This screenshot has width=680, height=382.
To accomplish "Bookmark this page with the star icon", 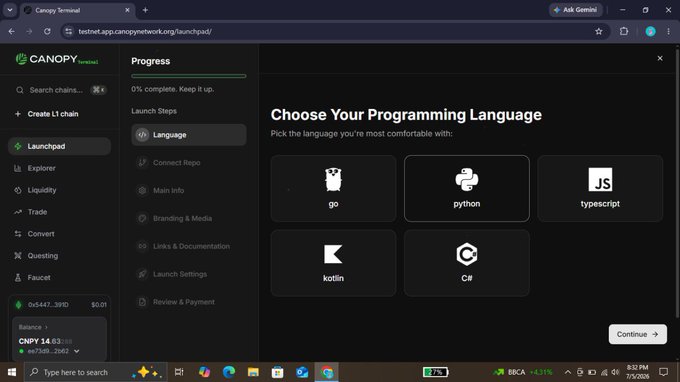I will point(598,31).
